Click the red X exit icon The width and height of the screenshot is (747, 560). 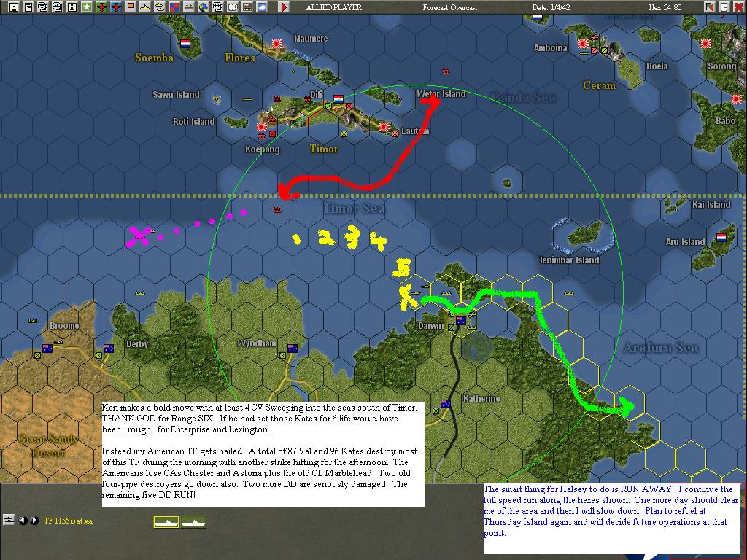(x=738, y=7)
